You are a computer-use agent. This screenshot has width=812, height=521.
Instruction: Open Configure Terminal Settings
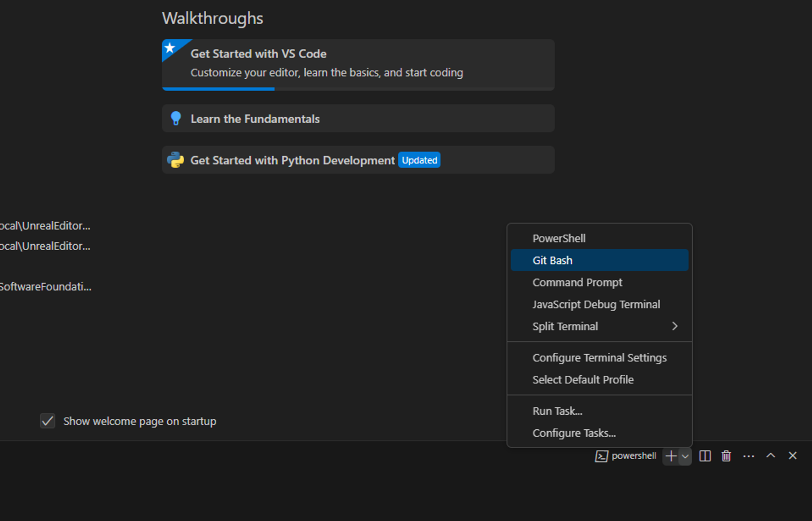[599, 357]
